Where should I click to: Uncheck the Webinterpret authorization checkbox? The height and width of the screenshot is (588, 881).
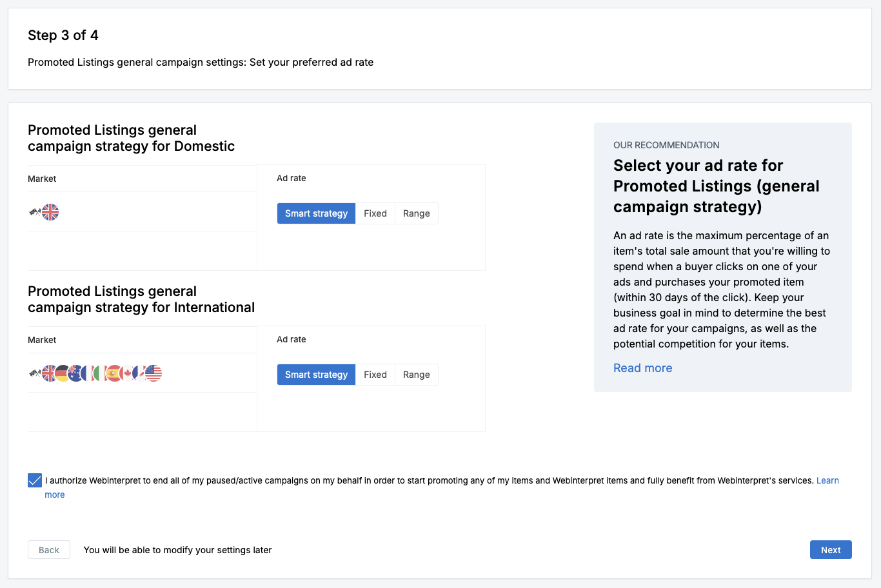click(x=35, y=480)
